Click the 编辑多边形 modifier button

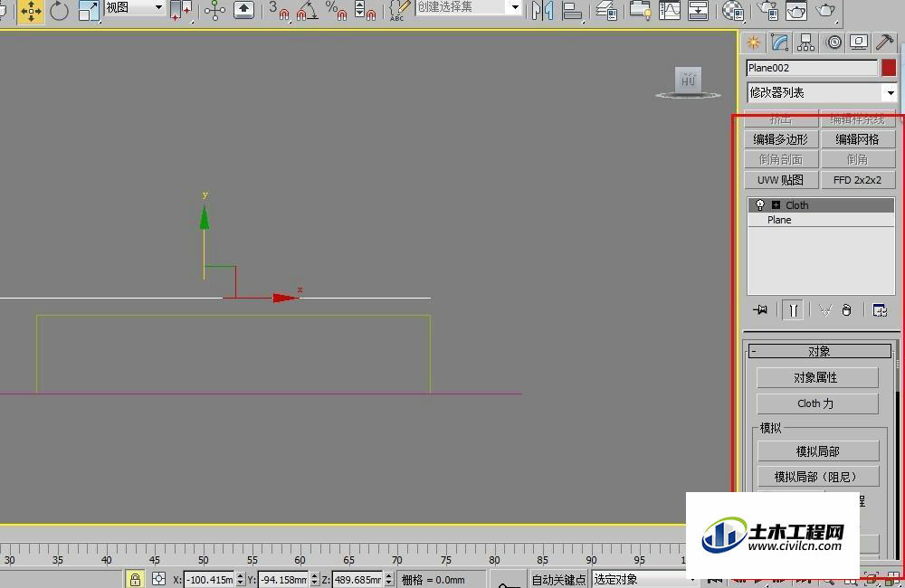pos(781,139)
